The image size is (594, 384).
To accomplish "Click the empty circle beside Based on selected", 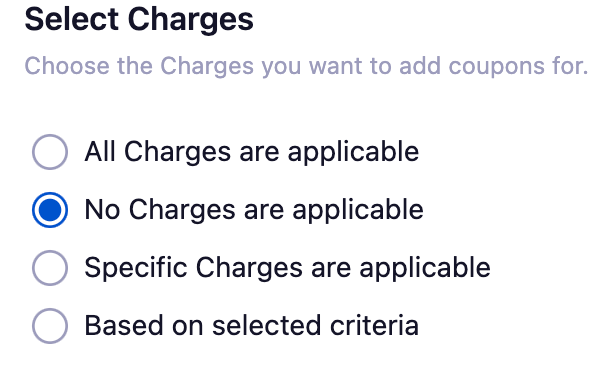I will tap(50, 326).
